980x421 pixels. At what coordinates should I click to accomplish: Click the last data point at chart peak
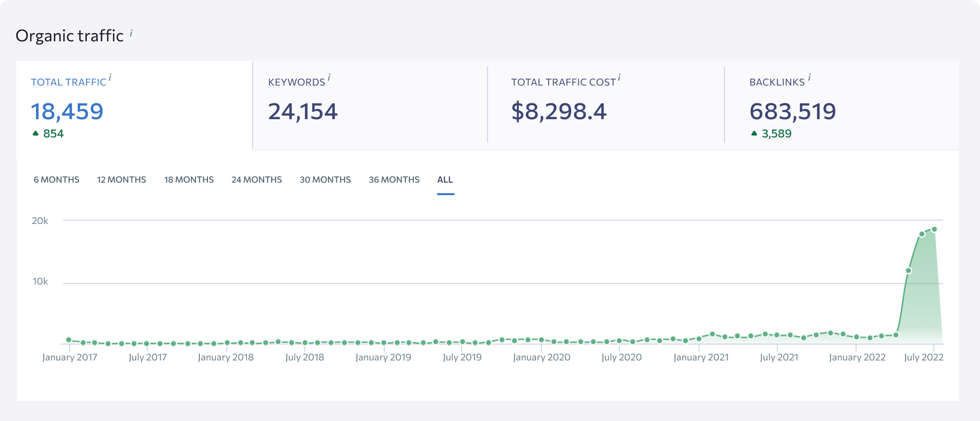934,229
